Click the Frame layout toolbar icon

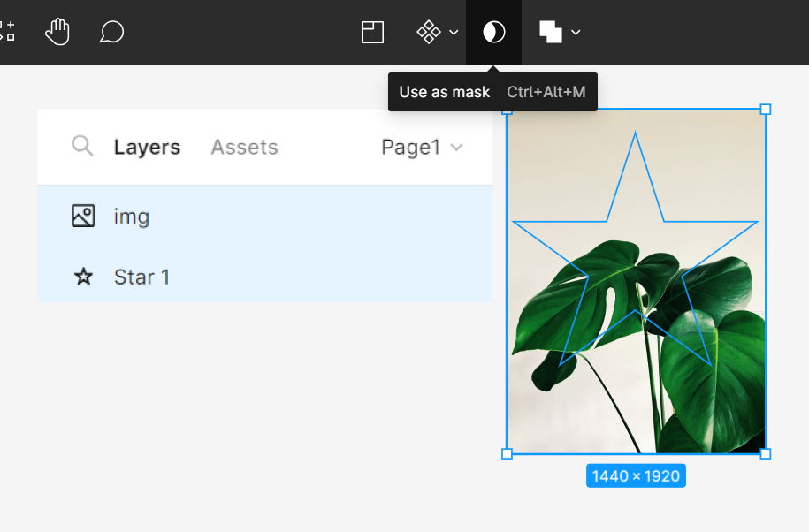click(372, 32)
